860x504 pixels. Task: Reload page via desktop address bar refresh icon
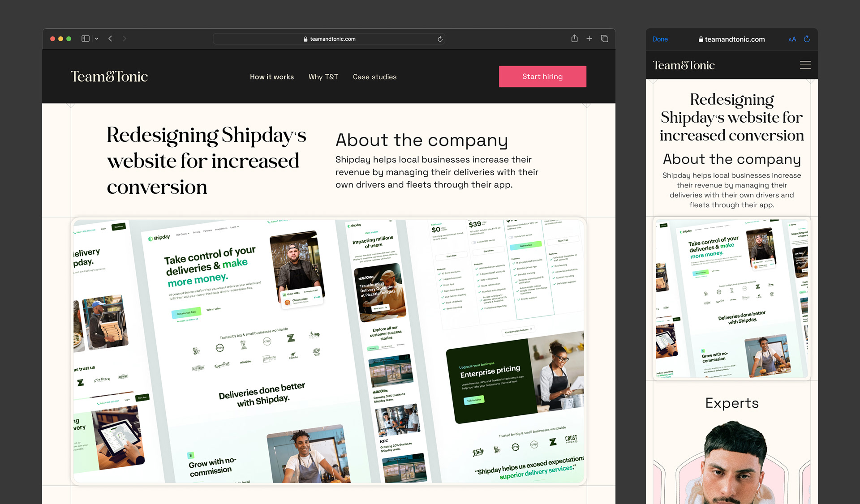[440, 39]
